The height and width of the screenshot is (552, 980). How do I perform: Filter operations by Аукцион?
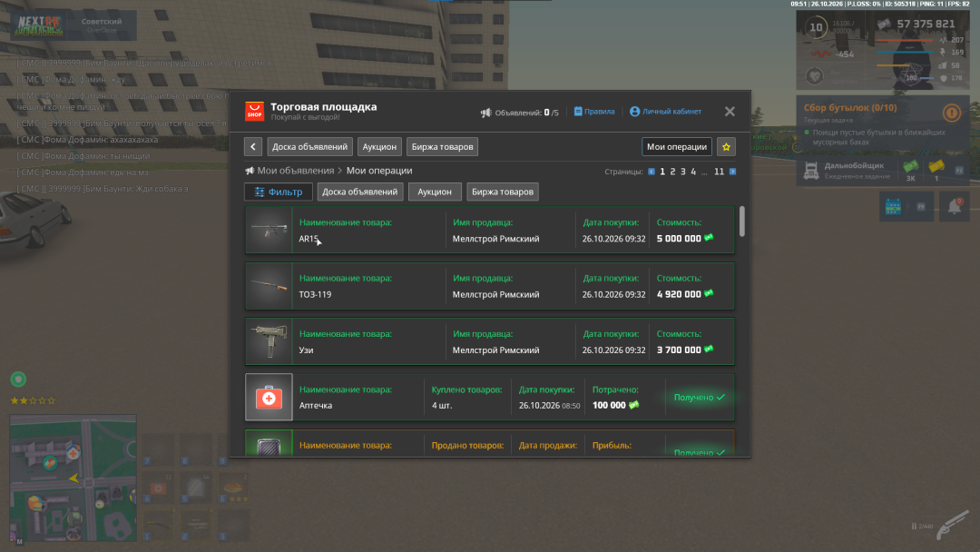click(x=435, y=192)
